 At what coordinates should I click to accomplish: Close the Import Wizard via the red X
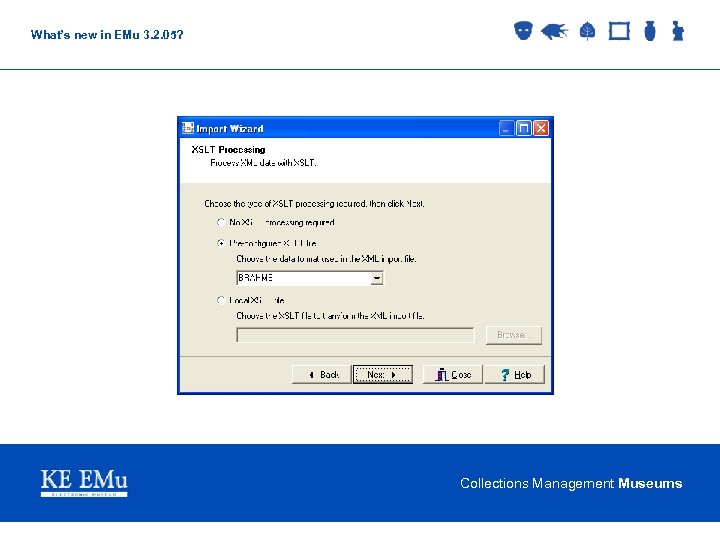point(541,128)
